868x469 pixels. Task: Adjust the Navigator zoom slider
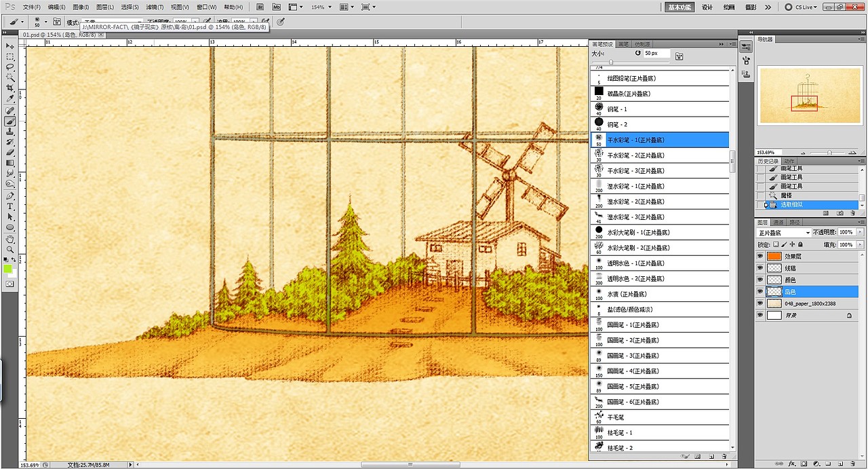[x=829, y=152]
